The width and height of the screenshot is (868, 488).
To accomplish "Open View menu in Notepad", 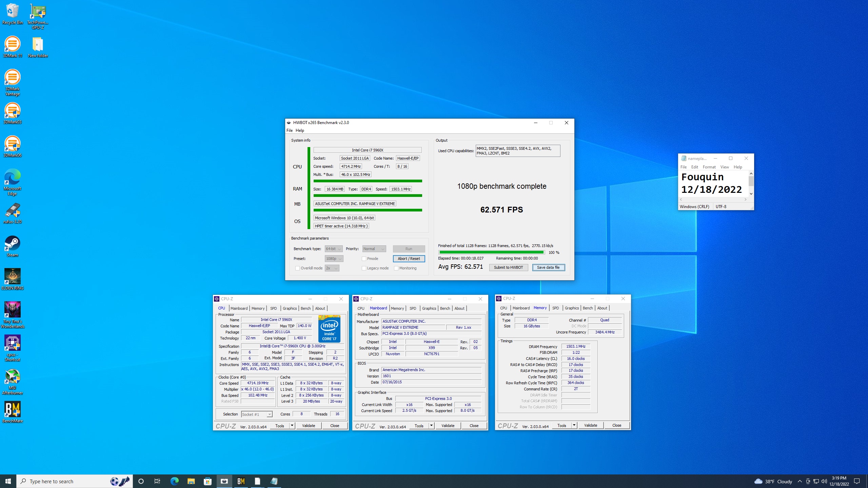I will 725,167.
